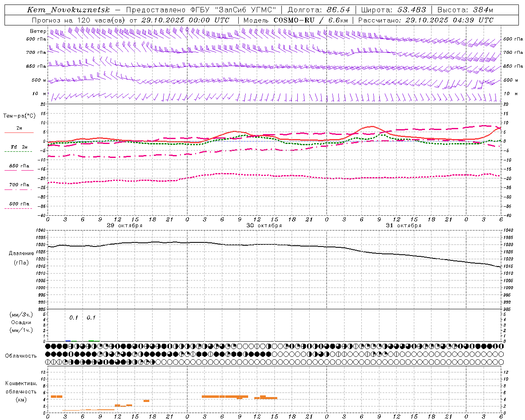Viewport: 525px width, 420px height.
Task: Click the computed time Рассчитано: 29.10.2025 04:39 UTC
Action: [x=426, y=20]
